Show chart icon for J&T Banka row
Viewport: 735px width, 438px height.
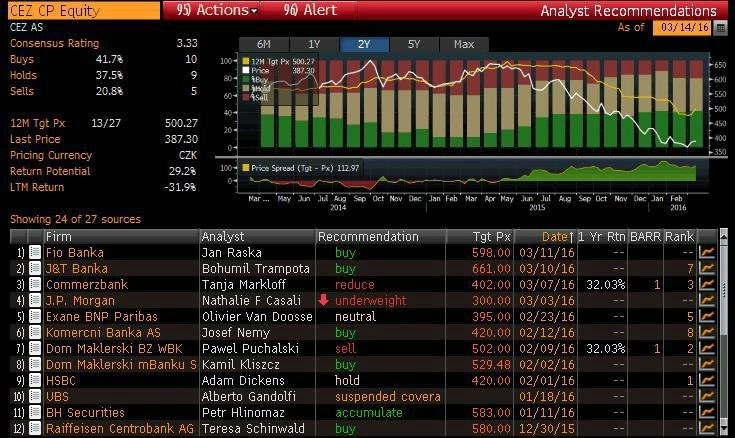click(706, 268)
